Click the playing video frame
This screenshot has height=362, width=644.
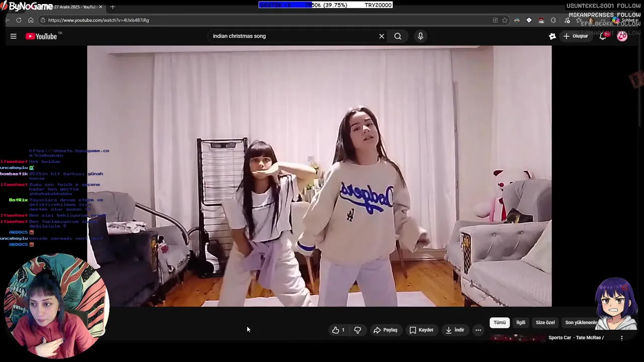coord(319,176)
